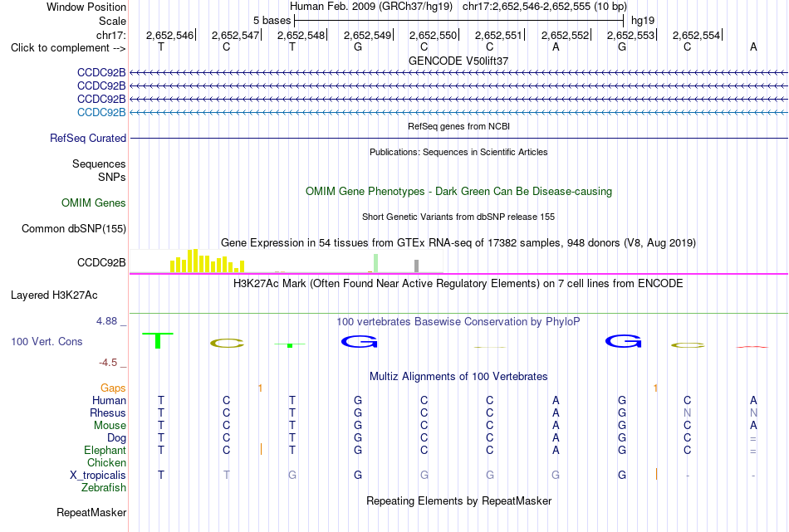Click the 2,652,554 position label
Image resolution: width=789 pixels, height=532 pixels.
click(x=697, y=35)
